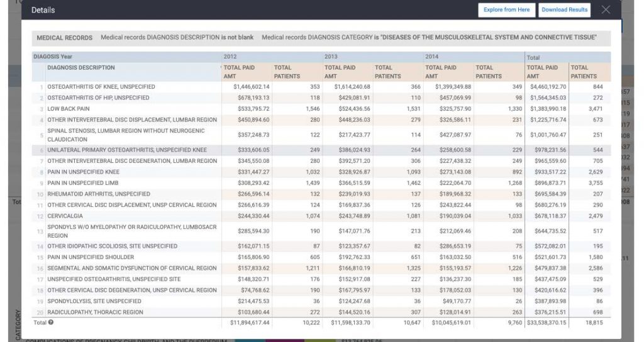The width and height of the screenshot is (644, 342).
Task: Click the grand total paid amount $33,538,370.15
Action: [x=547, y=323]
